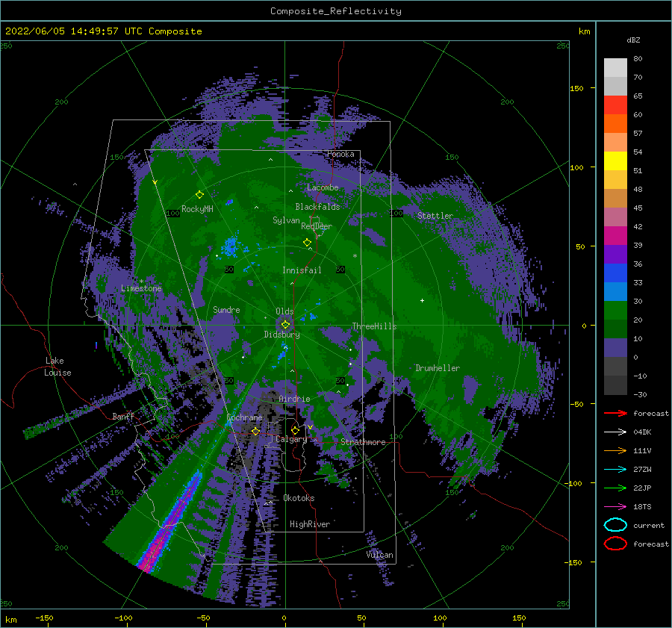Click the red forecast arrow in legend
The image size is (672, 628).
tap(615, 413)
